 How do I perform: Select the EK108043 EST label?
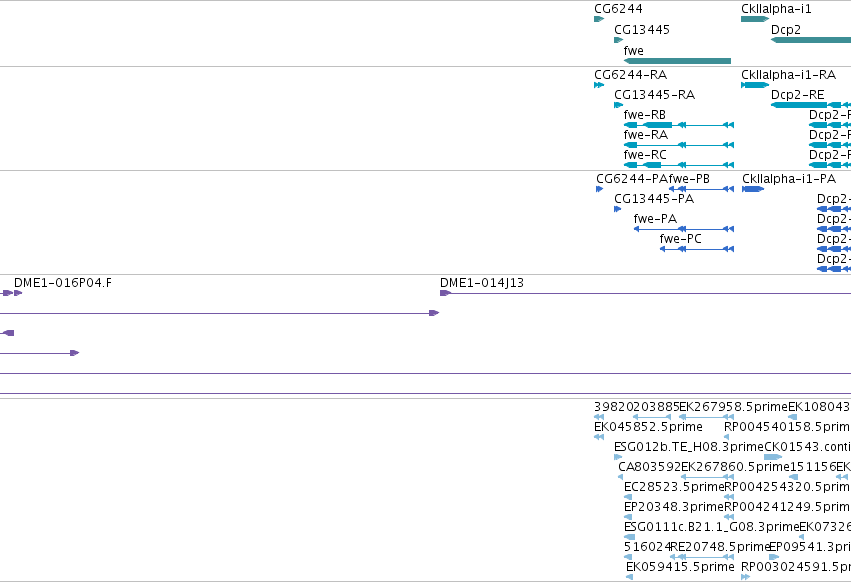(x=819, y=407)
